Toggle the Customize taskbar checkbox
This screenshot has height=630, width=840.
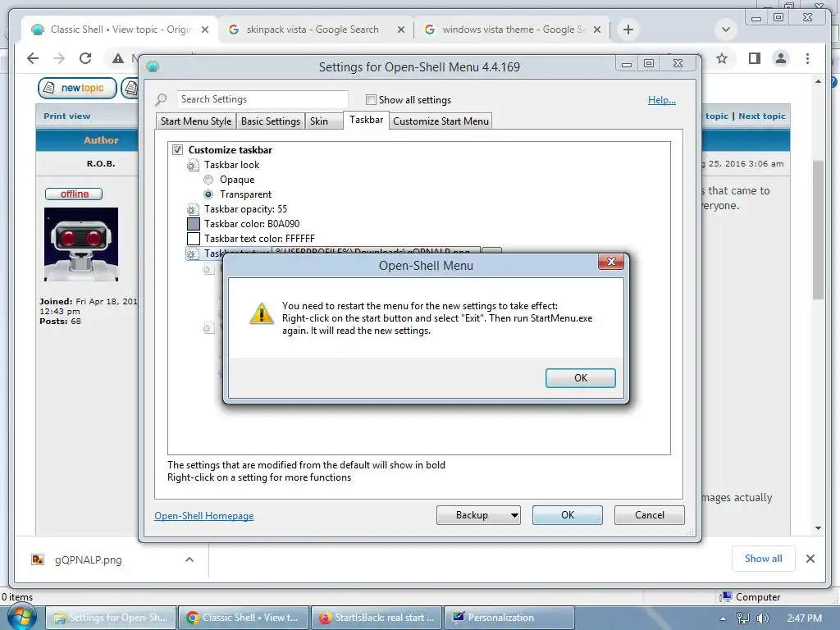(x=177, y=150)
